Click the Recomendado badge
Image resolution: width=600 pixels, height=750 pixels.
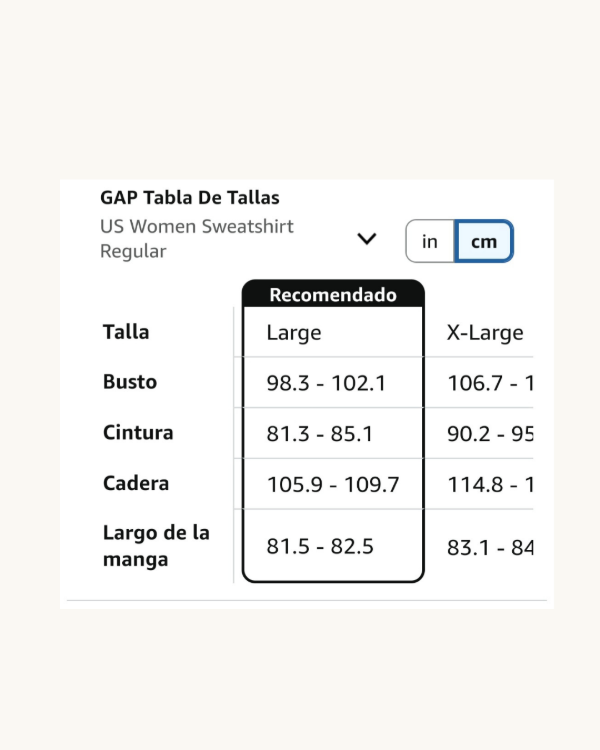pyautogui.click(x=333, y=294)
